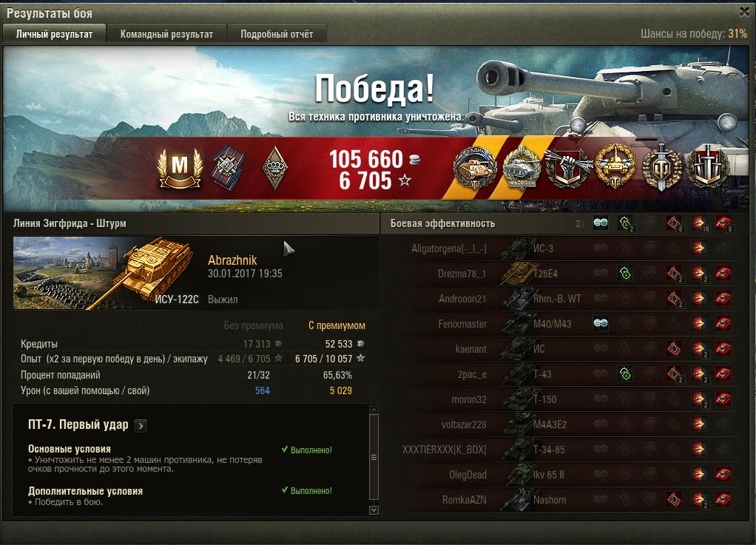Click the mission list scroll up arrow
Viewport: 756px width, 545px height.
click(374, 410)
